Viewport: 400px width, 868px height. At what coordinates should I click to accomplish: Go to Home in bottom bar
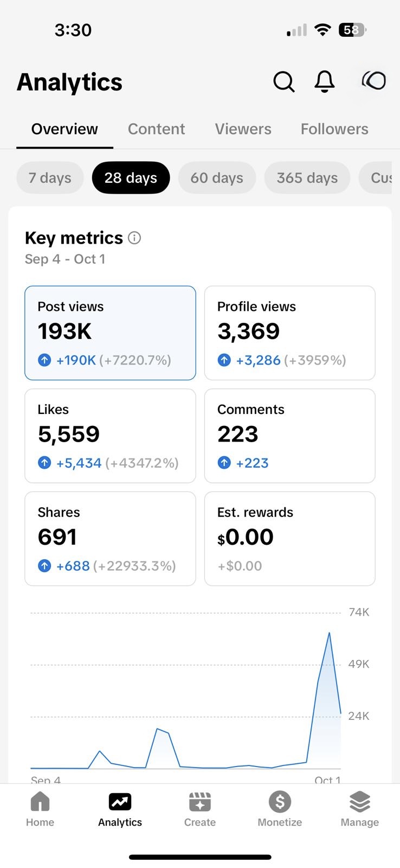(40, 808)
